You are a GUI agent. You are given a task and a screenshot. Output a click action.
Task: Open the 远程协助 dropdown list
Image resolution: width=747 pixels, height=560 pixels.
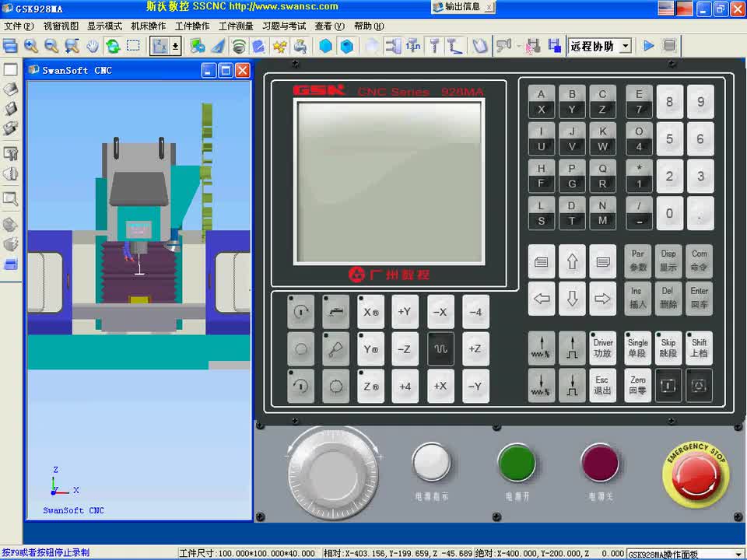click(x=626, y=46)
